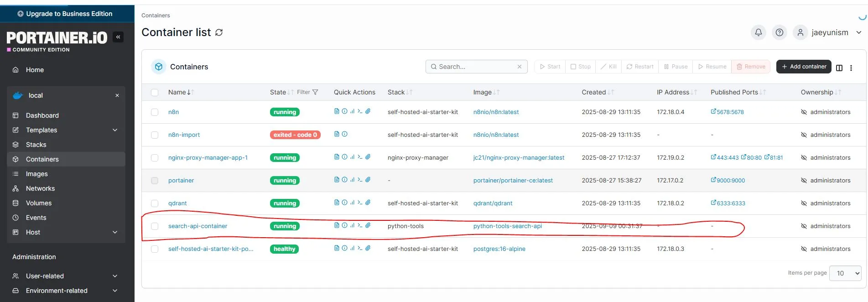This screenshot has width=868, height=302.
Task: Disconnect the local environment with the X
Action: [x=117, y=95]
